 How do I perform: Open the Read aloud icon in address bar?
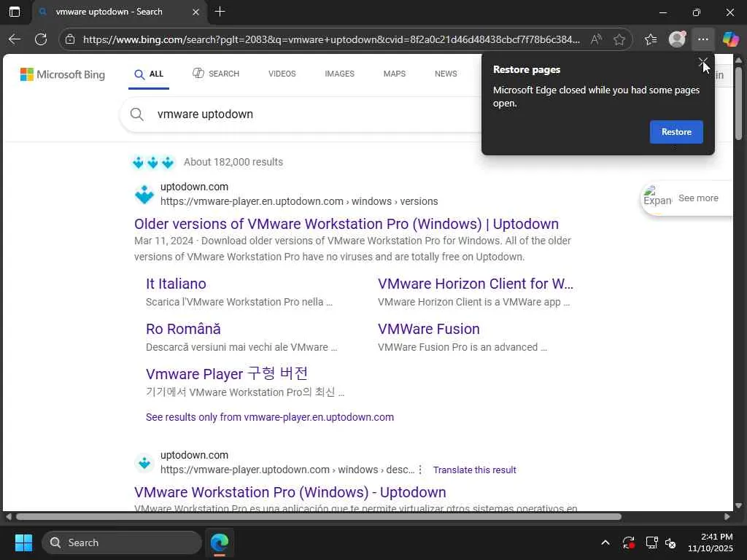click(x=596, y=39)
